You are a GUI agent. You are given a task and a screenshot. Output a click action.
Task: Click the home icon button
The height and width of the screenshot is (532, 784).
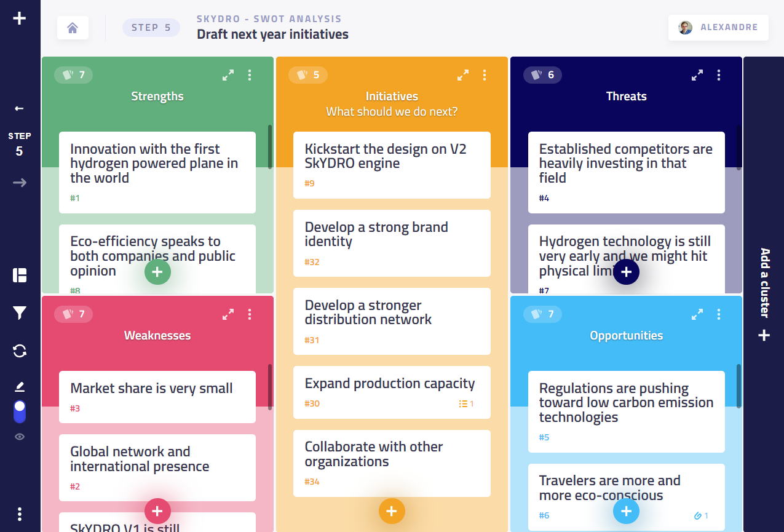(x=73, y=28)
